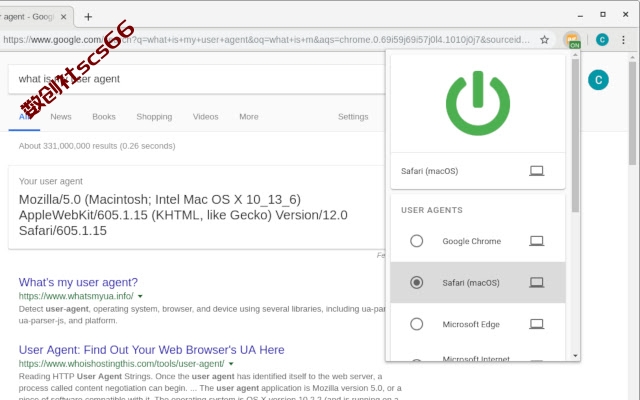Click the whoishostingthis.com green URL

(x=121, y=364)
